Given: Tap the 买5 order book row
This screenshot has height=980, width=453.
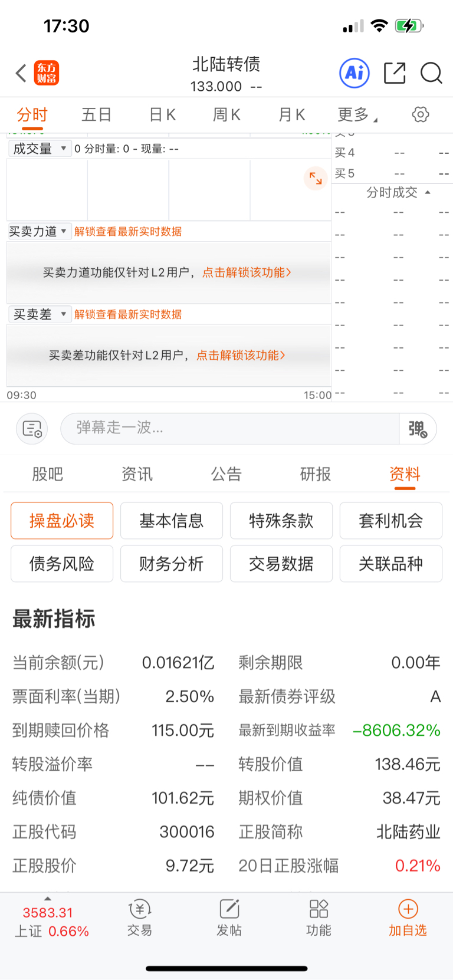Looking at the screenshot, I should tap(392, 173).
